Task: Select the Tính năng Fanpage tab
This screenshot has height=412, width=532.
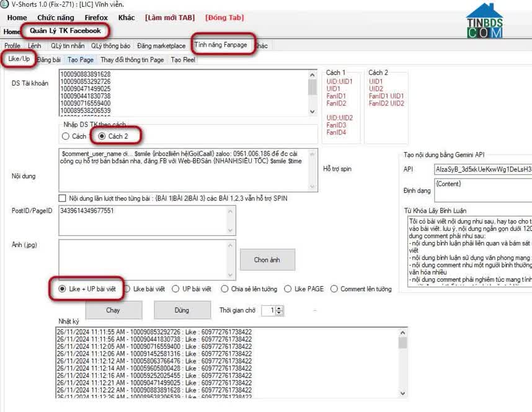Action: [x=221, y=45]
